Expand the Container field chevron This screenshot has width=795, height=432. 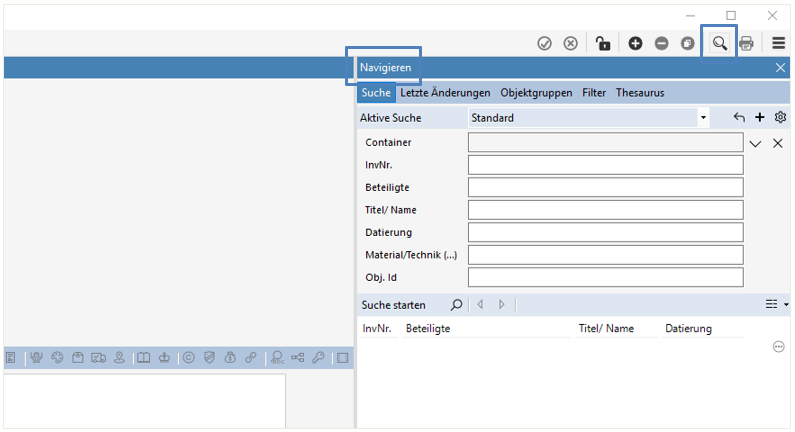[x=756, y=143]
